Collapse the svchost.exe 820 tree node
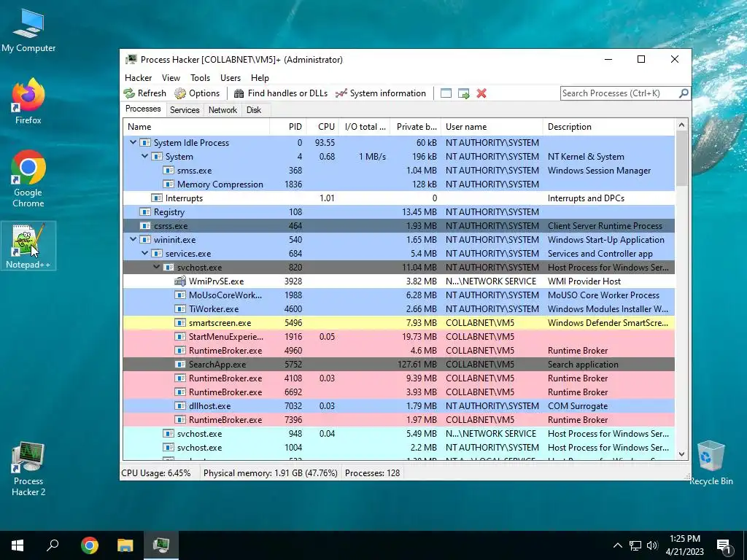The height and width of the screenshot is (560, 747). pyautogui.click(x=156, y=267)
